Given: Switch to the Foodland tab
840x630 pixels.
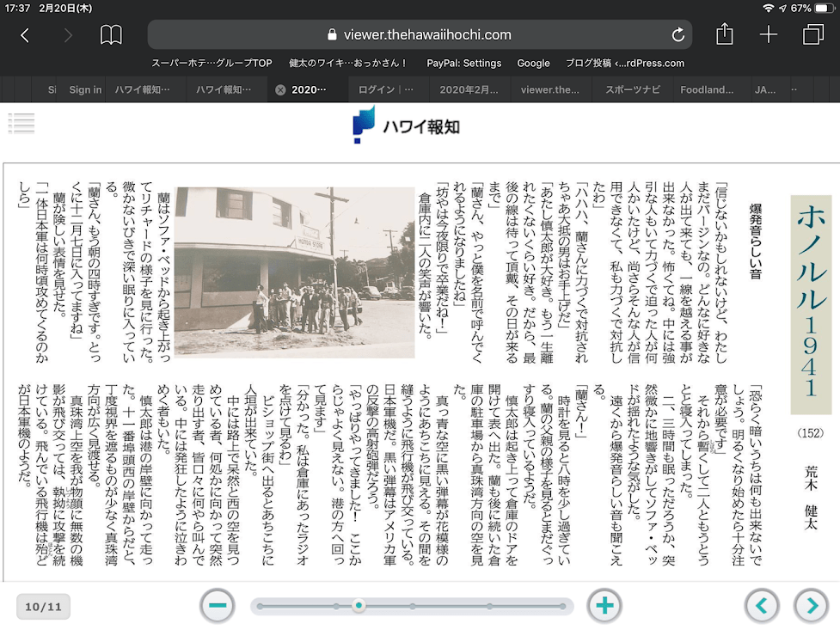Looking at the screenshot, I should (707, 89).
